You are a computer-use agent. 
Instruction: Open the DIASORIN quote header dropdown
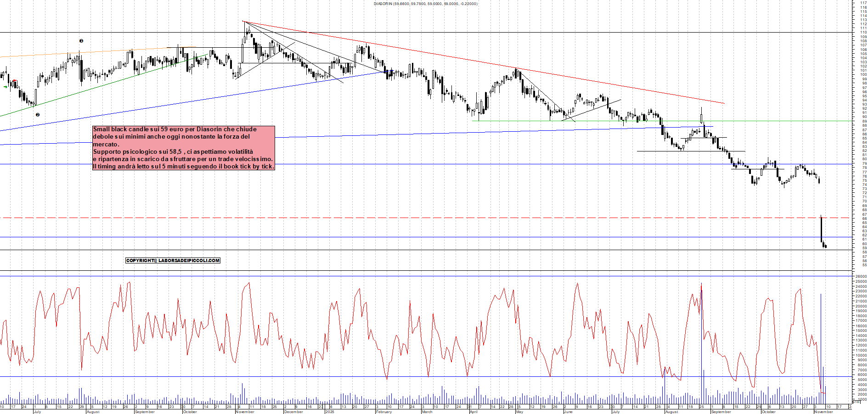coord(427,3)
